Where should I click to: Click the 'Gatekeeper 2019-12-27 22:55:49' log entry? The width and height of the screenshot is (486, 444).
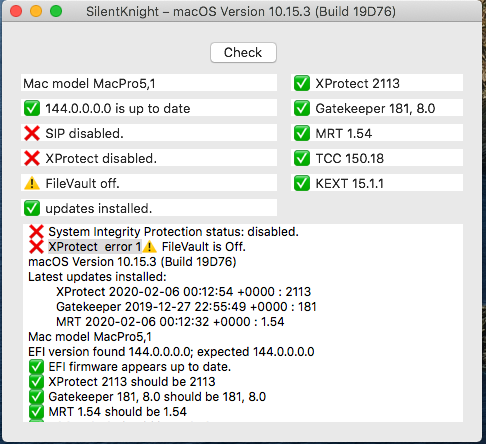186,307
